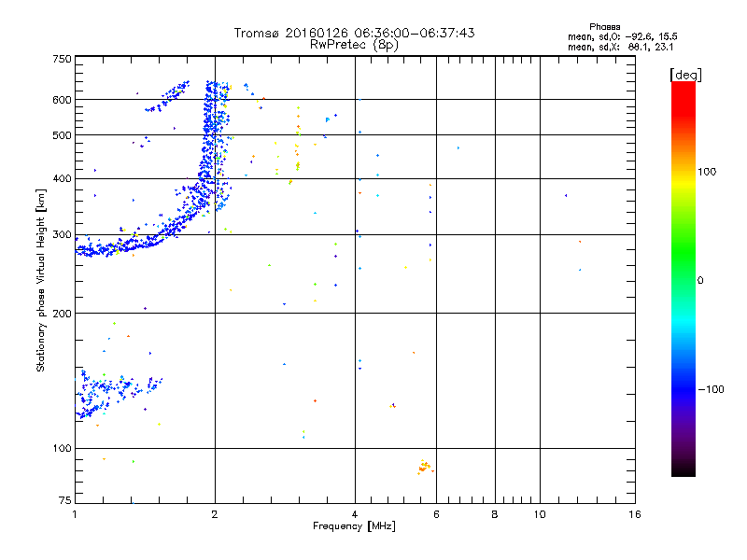This screenshot has height=560, width=747.
Task: Click the black bottom end of the colorbar
Action: [x=684, y=469]
